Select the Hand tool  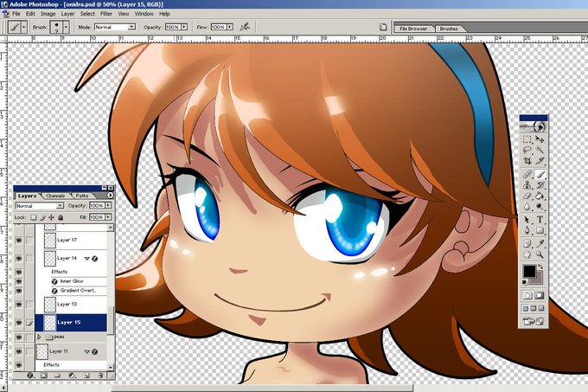tap(527, 254)
